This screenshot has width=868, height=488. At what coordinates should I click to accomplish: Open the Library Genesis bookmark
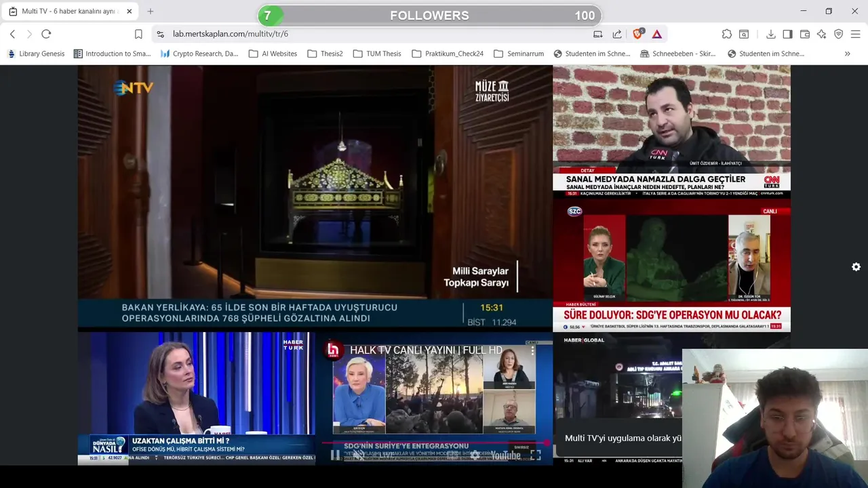[36, 54]
